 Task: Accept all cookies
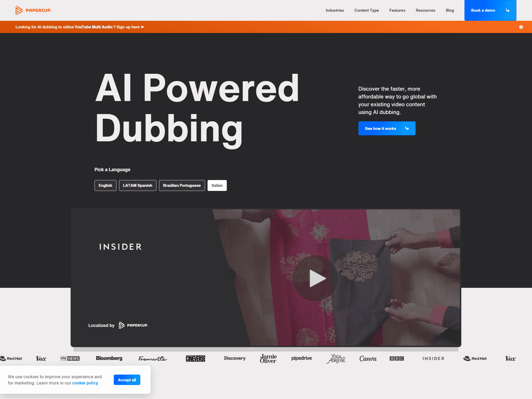coord(127,380)
